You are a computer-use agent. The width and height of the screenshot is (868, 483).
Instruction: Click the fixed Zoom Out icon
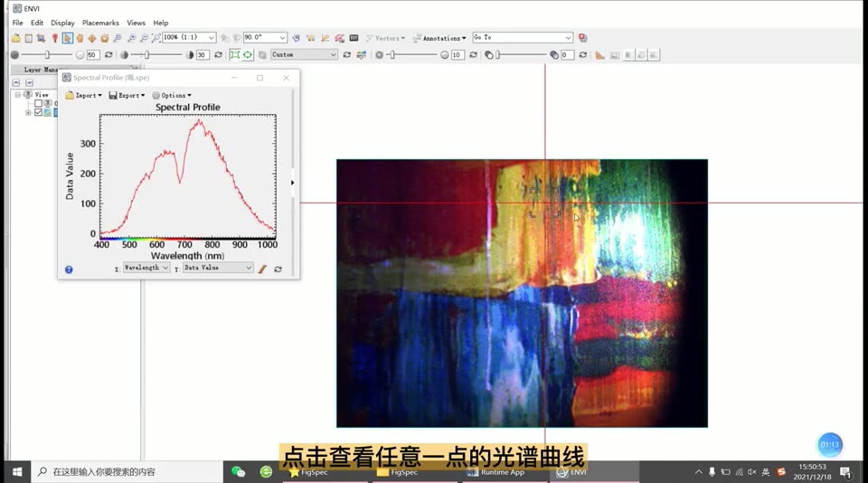pos(144,38)
